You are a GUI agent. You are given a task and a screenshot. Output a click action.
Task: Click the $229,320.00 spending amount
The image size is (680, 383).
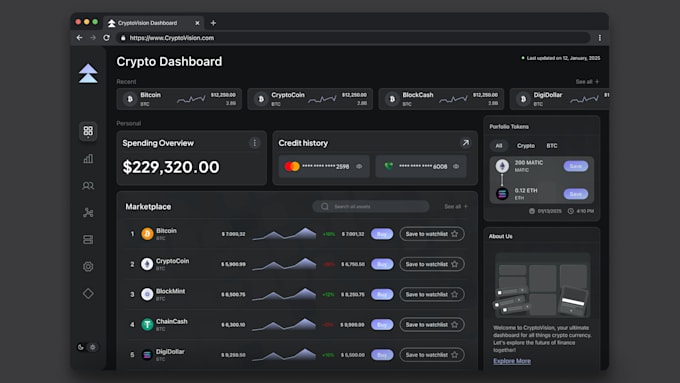pos(171,167)
